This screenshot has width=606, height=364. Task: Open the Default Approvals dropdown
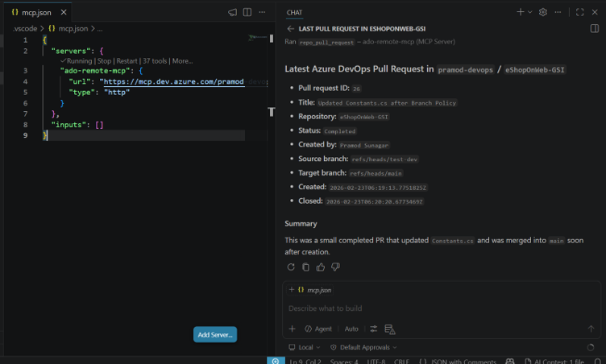pyautogui.click(x=363, y=347)
